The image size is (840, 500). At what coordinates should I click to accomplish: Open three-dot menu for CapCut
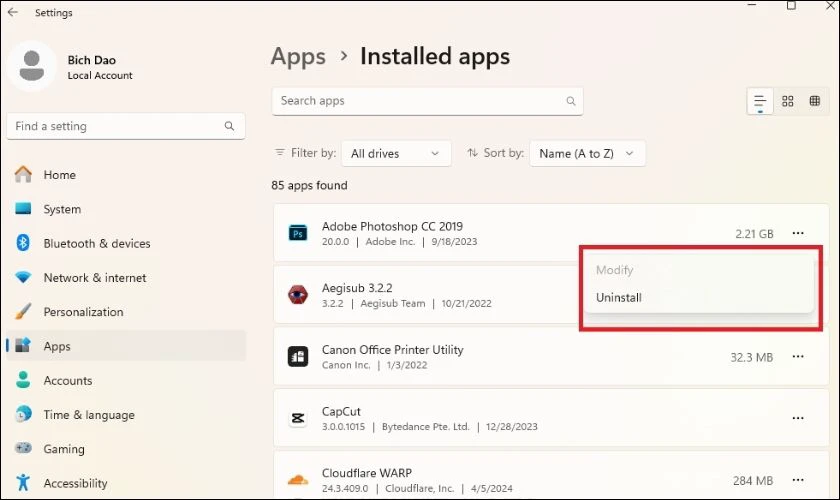(798, 419)
